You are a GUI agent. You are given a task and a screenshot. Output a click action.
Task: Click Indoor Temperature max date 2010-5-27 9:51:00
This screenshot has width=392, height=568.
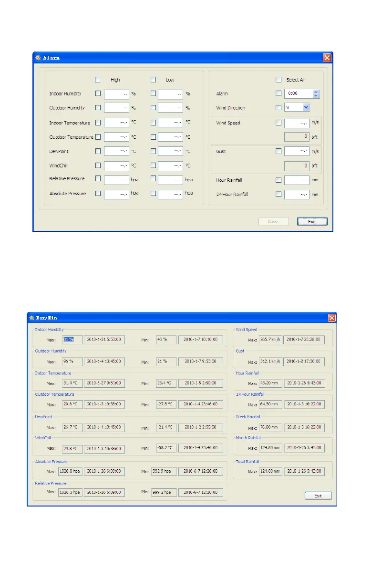(104, 383)
